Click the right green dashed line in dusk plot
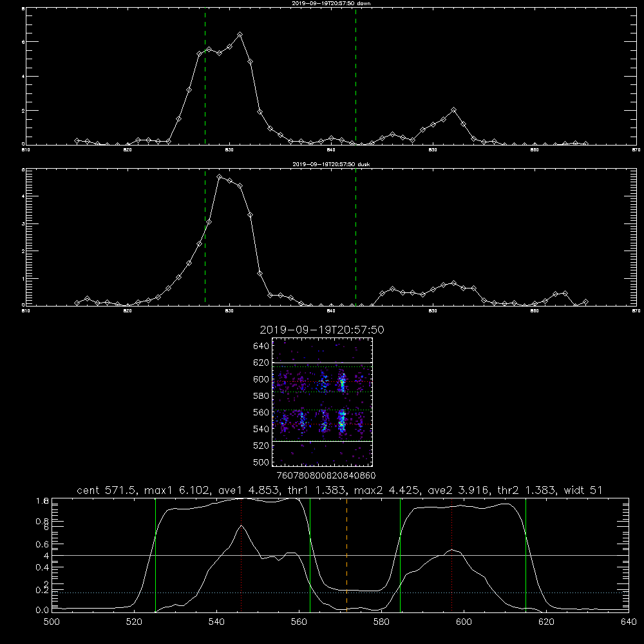The image size is (644, 644). tap(355, 238)
